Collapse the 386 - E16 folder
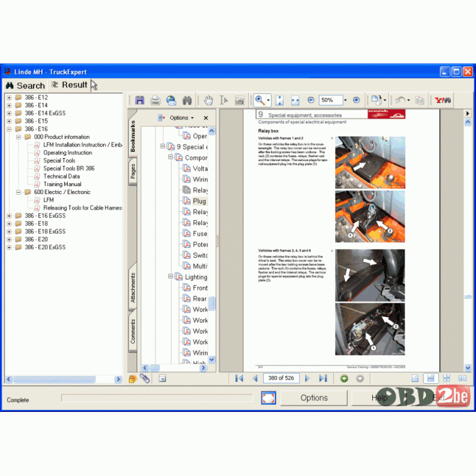 coord(9,129)
